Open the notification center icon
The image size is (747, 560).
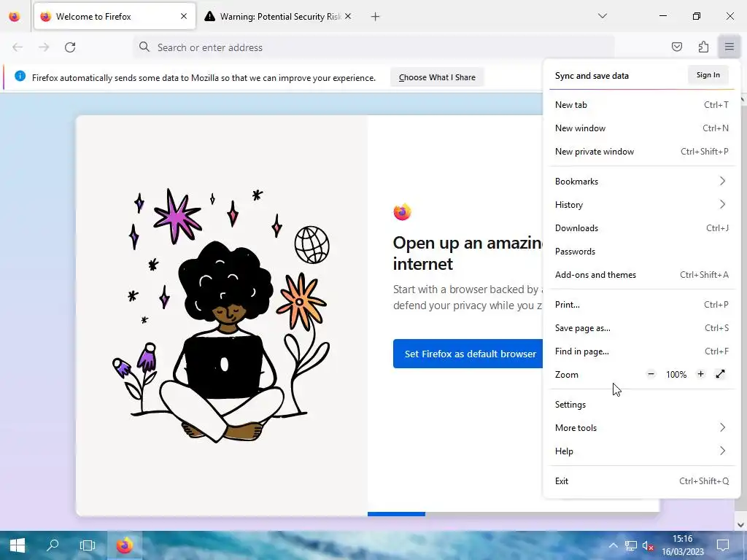pos(723,545)
